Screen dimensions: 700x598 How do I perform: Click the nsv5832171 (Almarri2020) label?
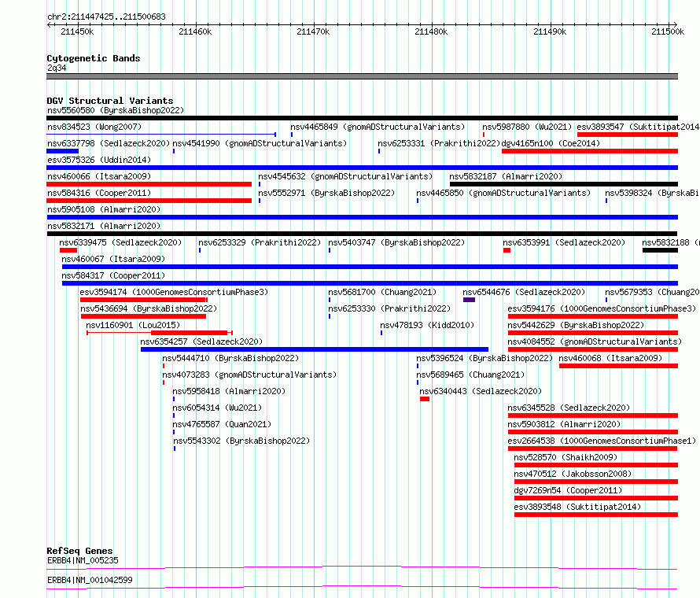click(104, 226)
